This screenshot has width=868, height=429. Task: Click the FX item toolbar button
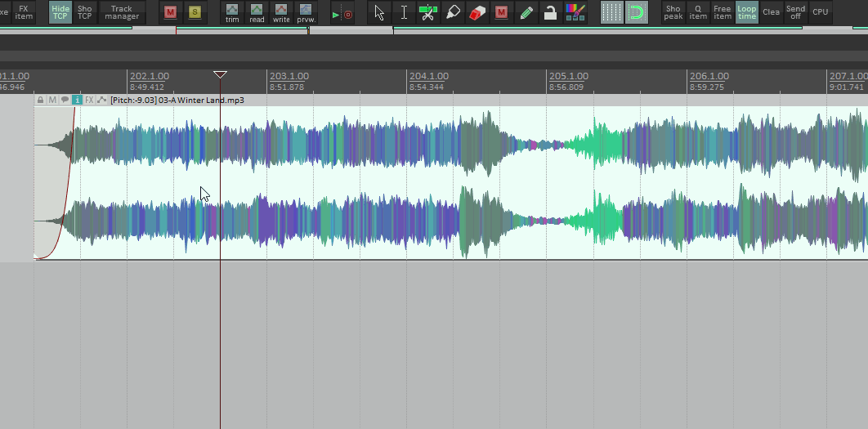pyautogui.click(x=23, y=12)
